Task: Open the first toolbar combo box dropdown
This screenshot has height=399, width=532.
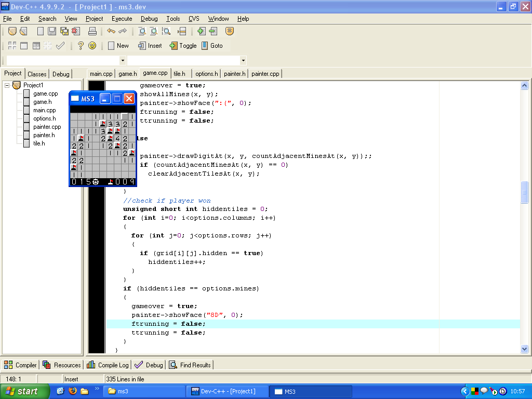Action: coord(123,60)
